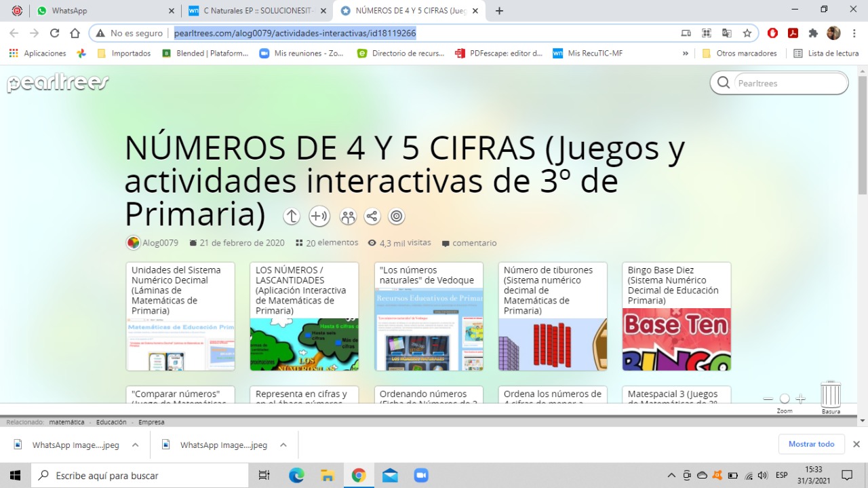Open the Adobe Acrobat extension icon

click(x=792, y=33)
